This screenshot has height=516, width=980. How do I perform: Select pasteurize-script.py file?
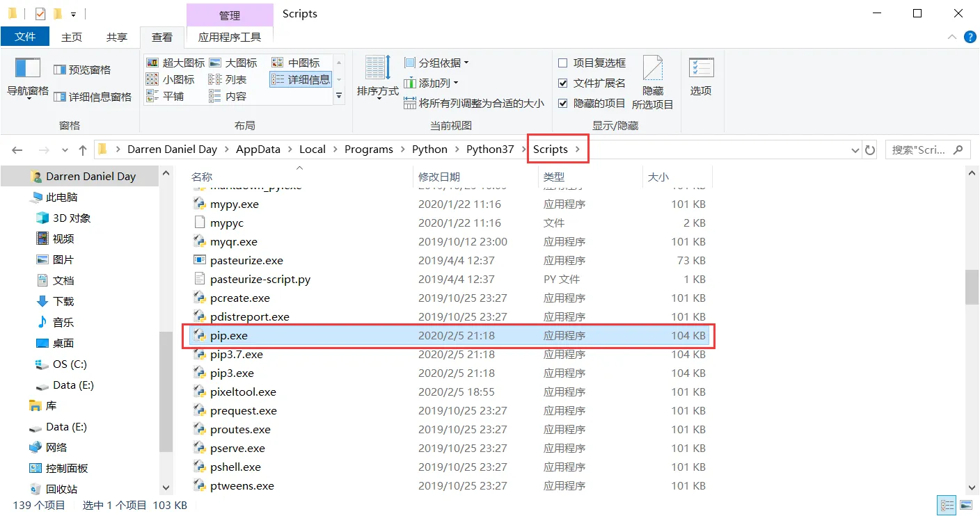[260, 280]
